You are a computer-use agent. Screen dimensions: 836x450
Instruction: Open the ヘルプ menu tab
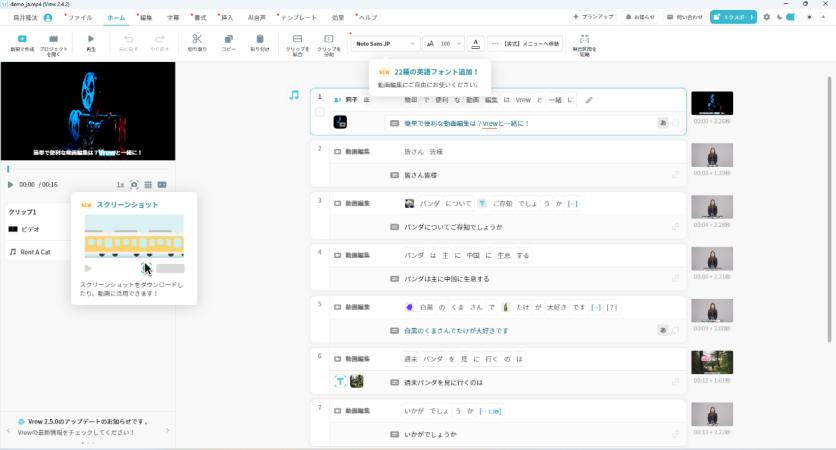pos(368,18)
